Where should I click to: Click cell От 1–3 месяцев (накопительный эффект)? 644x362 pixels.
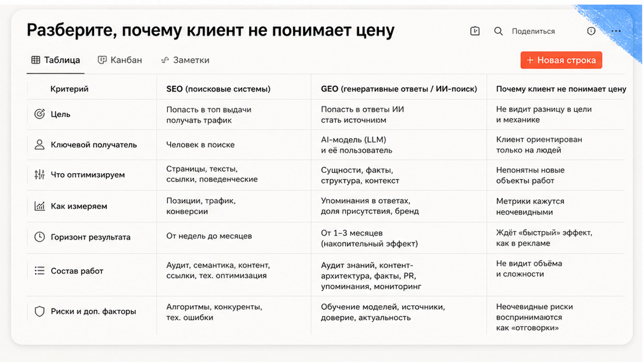point(369,238)
